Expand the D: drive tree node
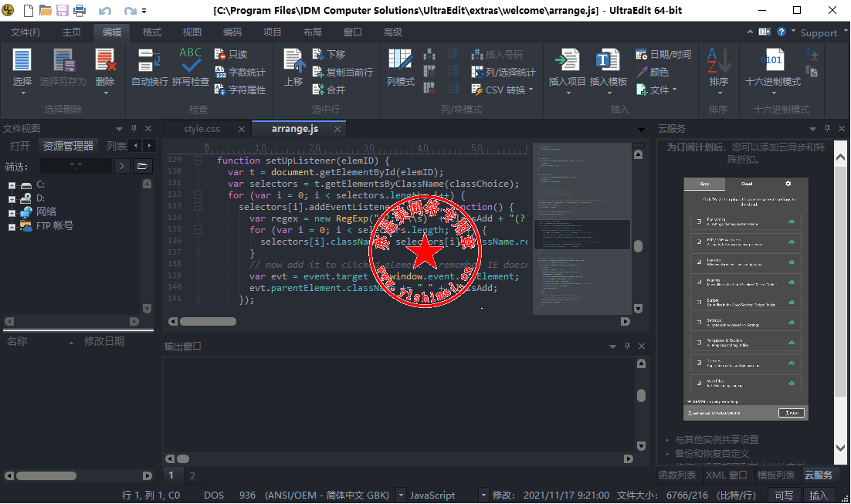Image resolution: width=851 pixels, height=504 pixels. [12, 199]
